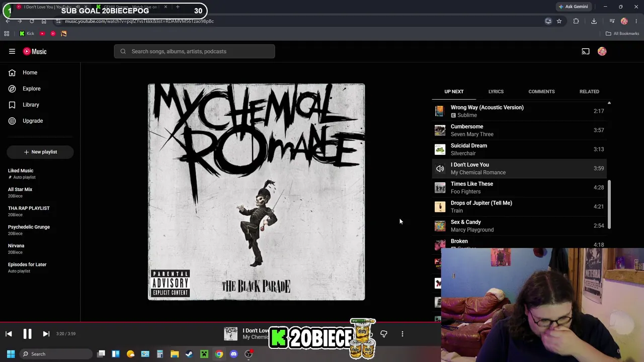Play Times Like These by Foo Fighters
Viewport: 644px width, 362px height.
[x=520, y=188]
